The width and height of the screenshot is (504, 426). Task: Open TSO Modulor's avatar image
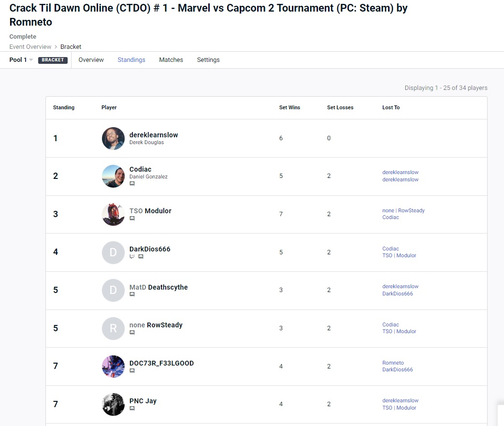[113, 214]
